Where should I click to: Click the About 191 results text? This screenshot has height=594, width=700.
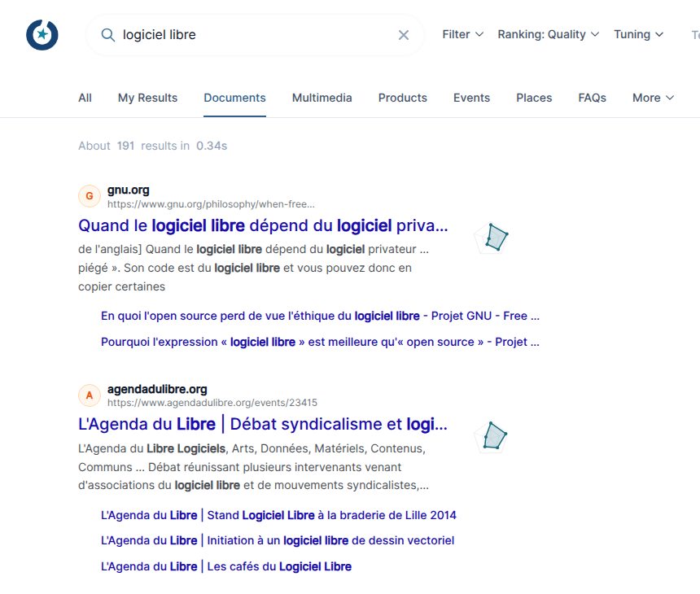pos(153,146)
